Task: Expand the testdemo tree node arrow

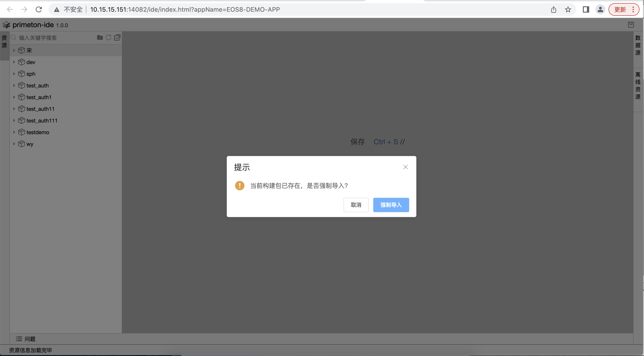Action: (x=14, y=132)
